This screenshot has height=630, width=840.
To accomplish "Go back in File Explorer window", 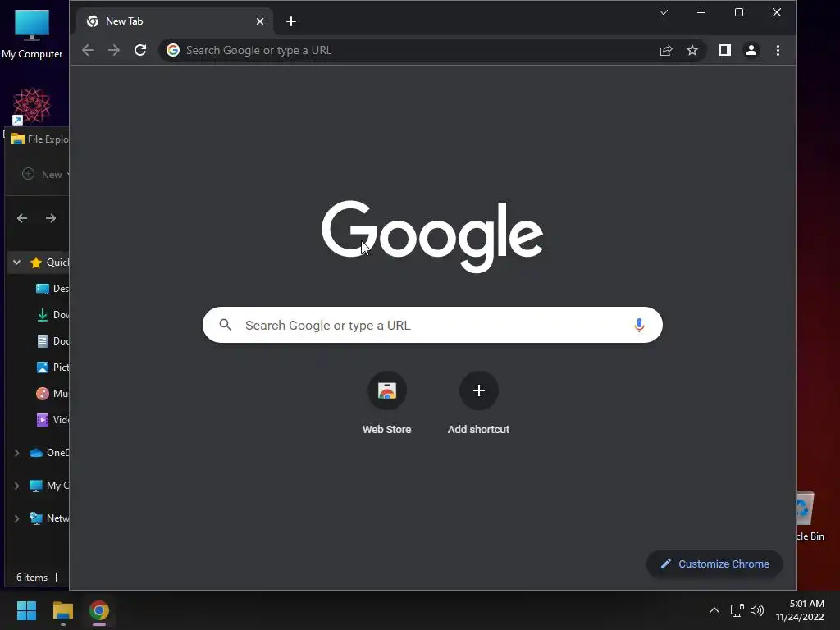I will coord(22,218).
